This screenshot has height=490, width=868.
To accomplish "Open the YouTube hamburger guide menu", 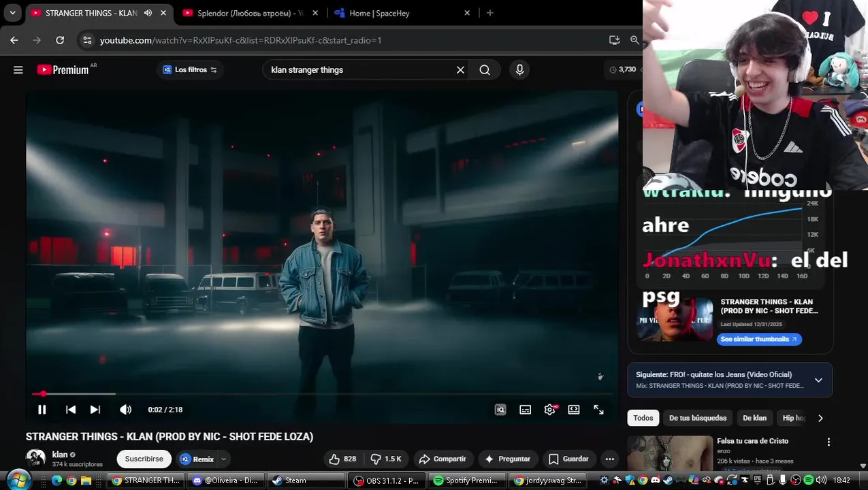I will click(x=18, y=69).
